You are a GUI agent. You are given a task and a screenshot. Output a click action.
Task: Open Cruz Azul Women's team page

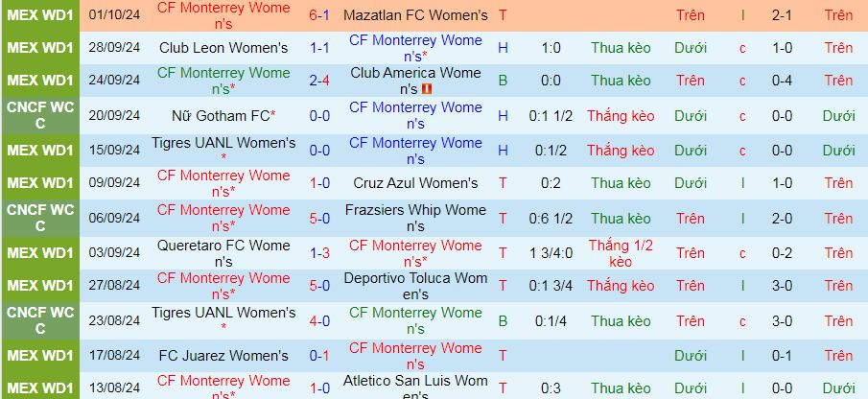tap(415, 183)
